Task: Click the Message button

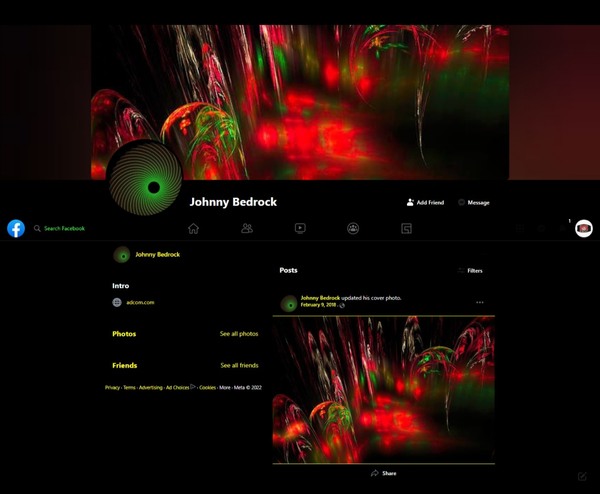Action: click(473, 202)
